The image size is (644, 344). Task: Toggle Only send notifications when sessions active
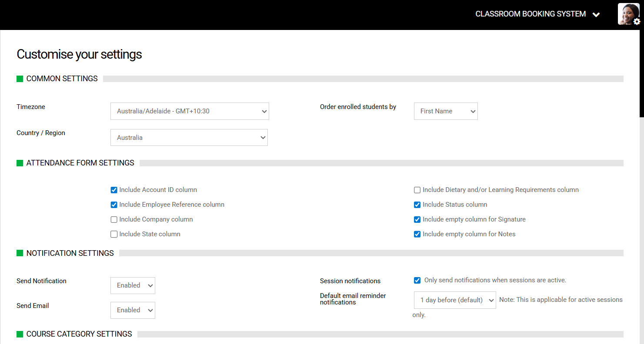click(x=417, y=280)
